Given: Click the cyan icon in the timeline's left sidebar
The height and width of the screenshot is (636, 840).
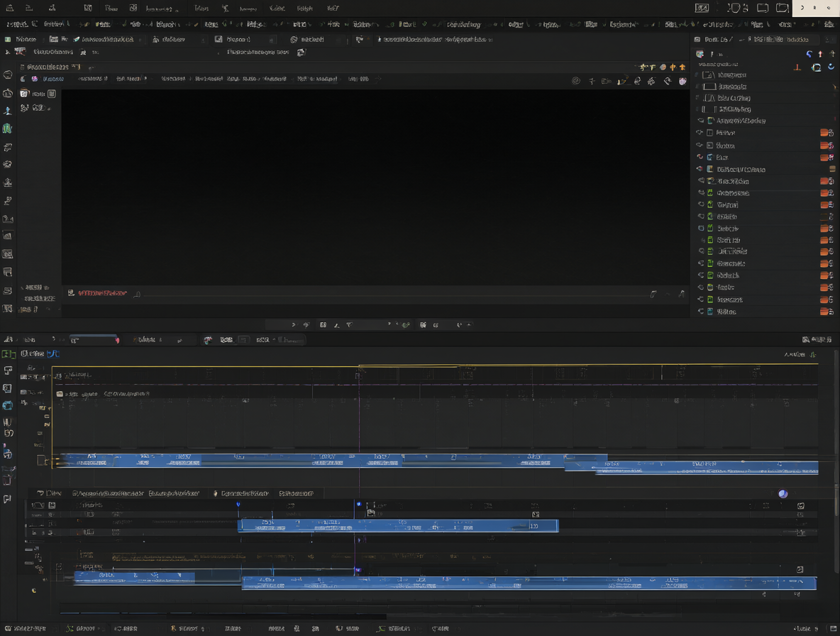Looking at the screenshot, I should pos(8,405).
